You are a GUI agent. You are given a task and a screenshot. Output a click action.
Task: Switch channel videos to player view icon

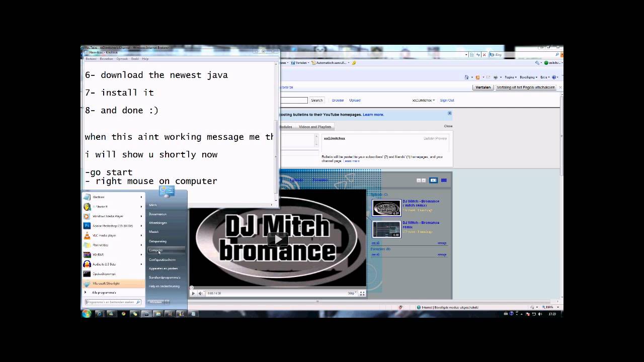[x=433, y=180]
